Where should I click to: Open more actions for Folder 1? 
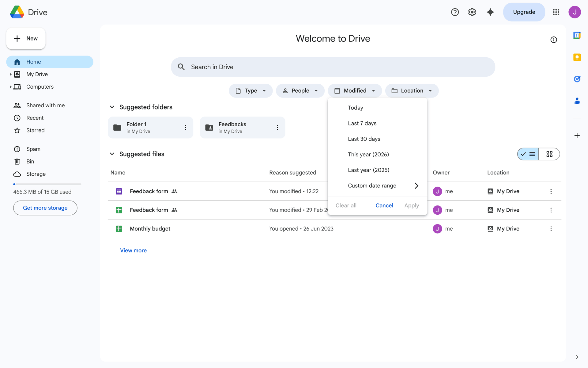pos(185,128)
